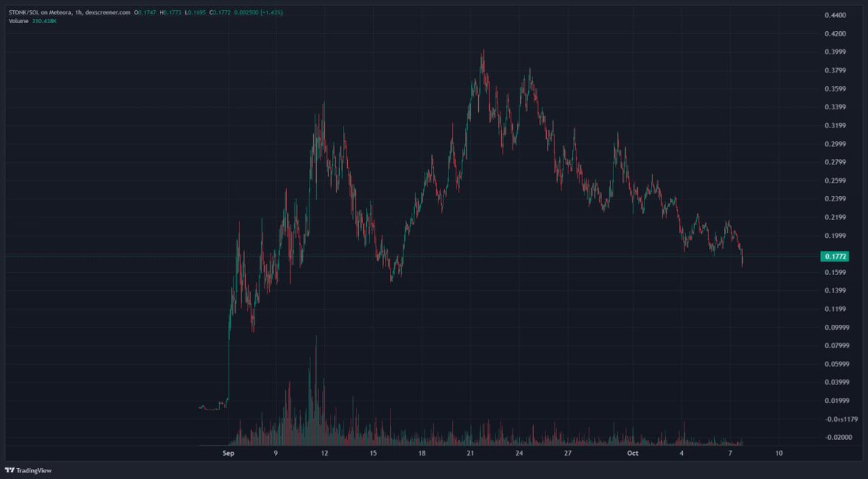
Task: Click the 0.3999 price axis label
Action: 835,52
